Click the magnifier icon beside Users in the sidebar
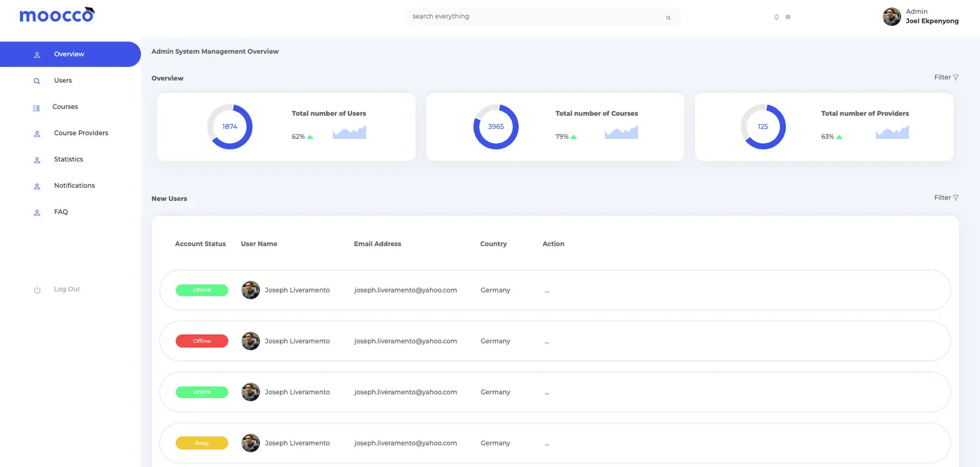The width and height of the screenshot is (980, 467). (37, 81)
